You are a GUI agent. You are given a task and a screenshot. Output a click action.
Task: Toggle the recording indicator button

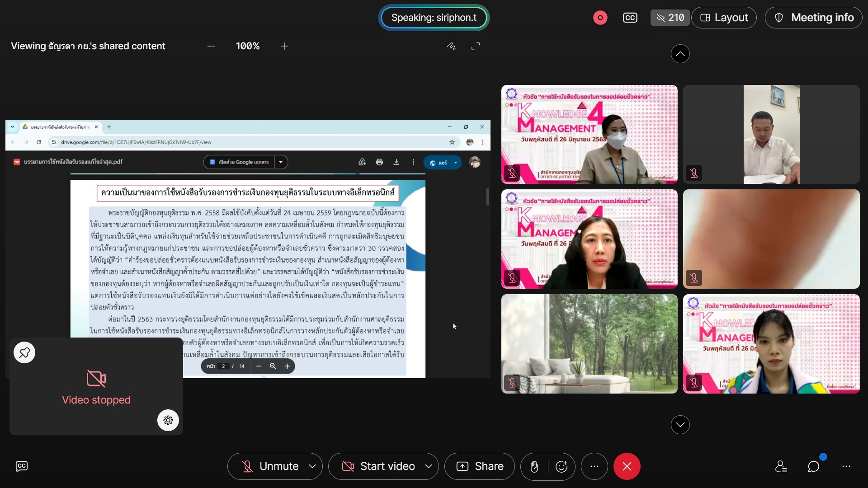pos(600,18)
